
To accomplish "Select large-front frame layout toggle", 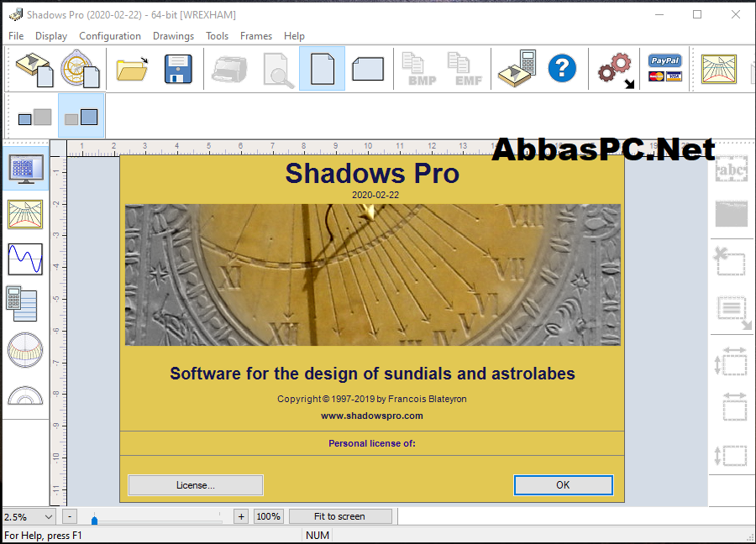I will point(81,116).
